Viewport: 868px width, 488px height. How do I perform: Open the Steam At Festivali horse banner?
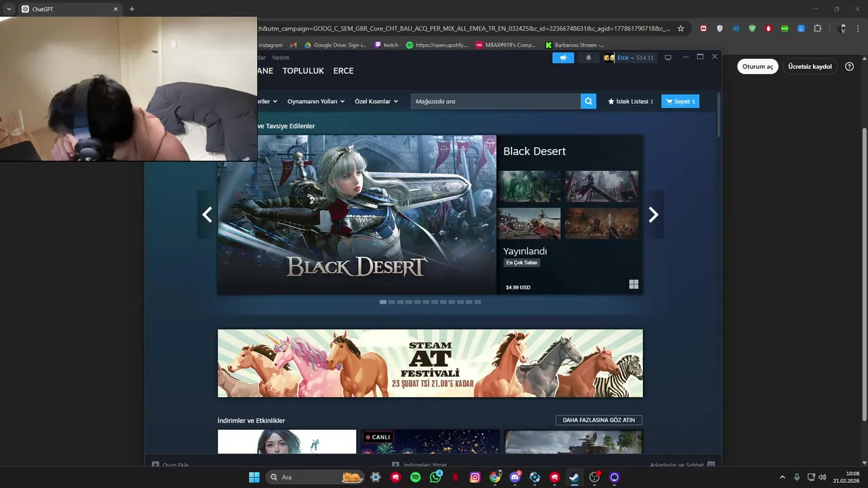(430, 363)
